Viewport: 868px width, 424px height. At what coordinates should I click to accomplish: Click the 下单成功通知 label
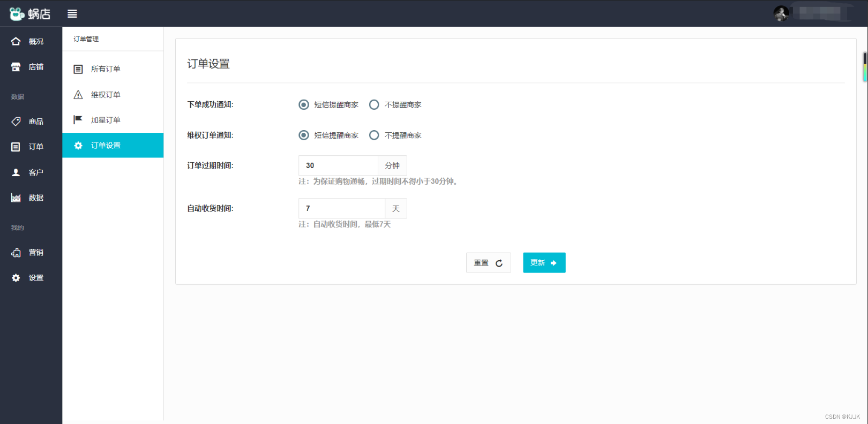pos(210,104)
